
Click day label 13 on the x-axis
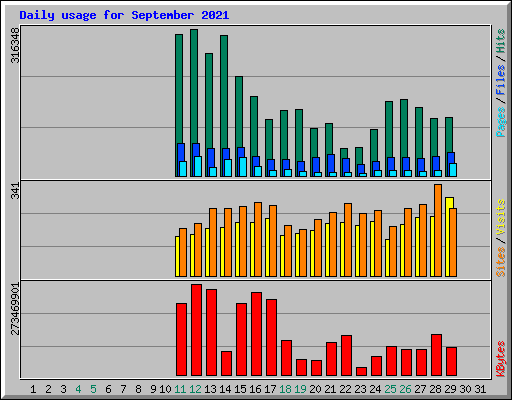click(x=210, y=389)
